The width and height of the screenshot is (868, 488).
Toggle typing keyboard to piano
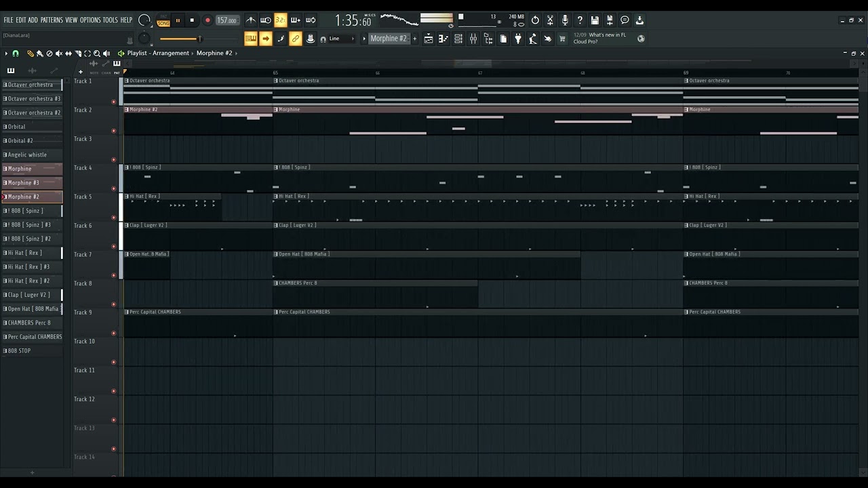(x=251, y=39)
